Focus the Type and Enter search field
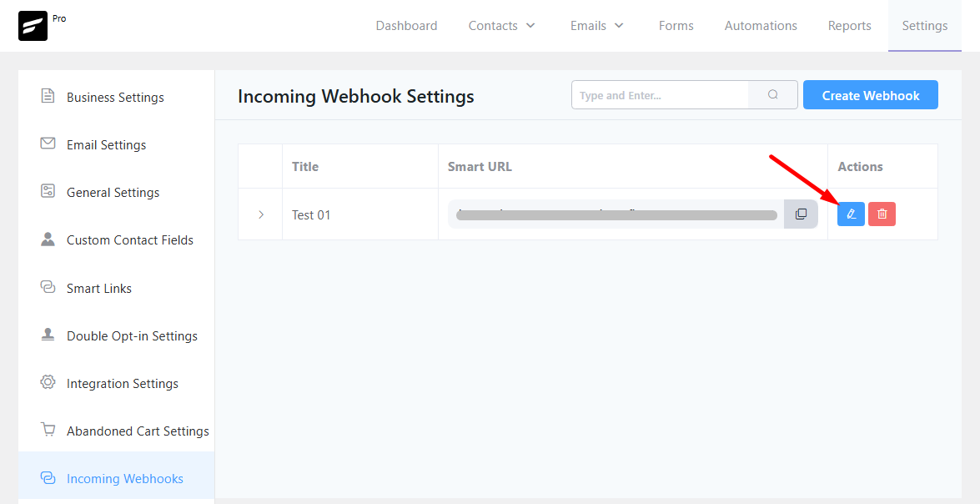Image resolution: width=980 pixels, height=504 pixels. pyautogui.click(x=660, y=95)
